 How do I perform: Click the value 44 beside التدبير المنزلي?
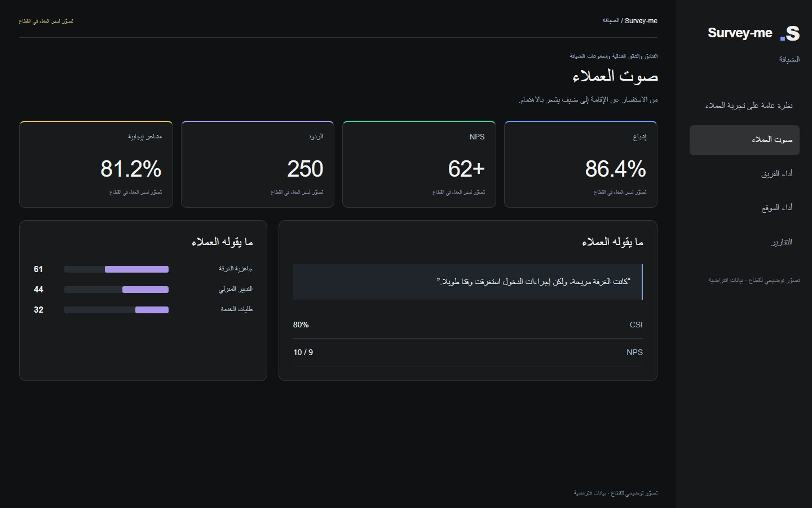[x=38, y=290]
